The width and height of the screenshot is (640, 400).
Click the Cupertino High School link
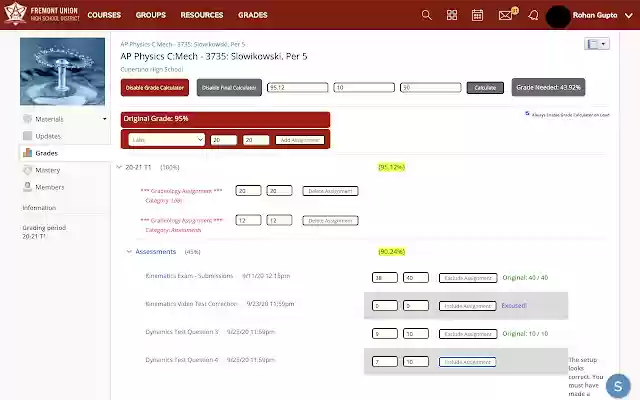[x=152, y=69]
